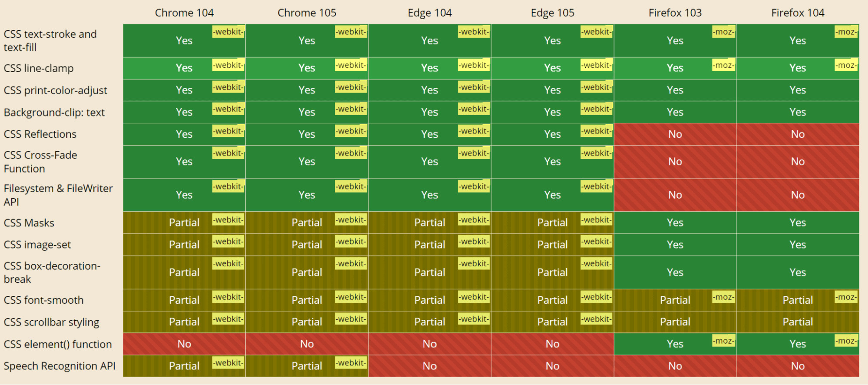Open the Background-clip: text feature label
The width and height of the screenshot is (868, 385).
tap(54, 113)
